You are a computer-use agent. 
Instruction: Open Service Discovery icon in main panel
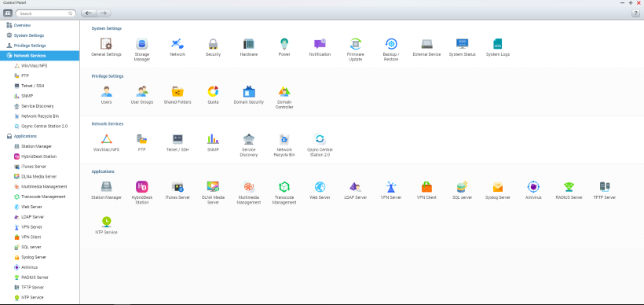click(x=248, y=139)
